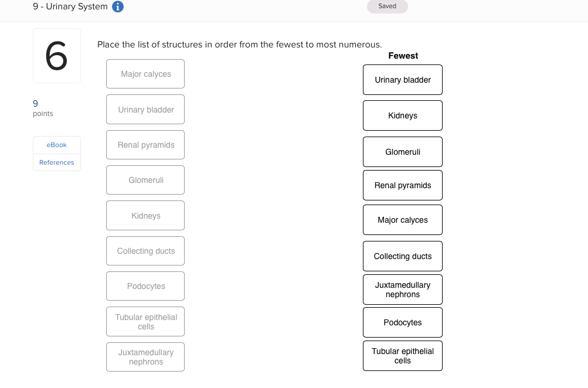Click the question number 6 box
This screenshot has width=588, height=388.
pos(56,55)
